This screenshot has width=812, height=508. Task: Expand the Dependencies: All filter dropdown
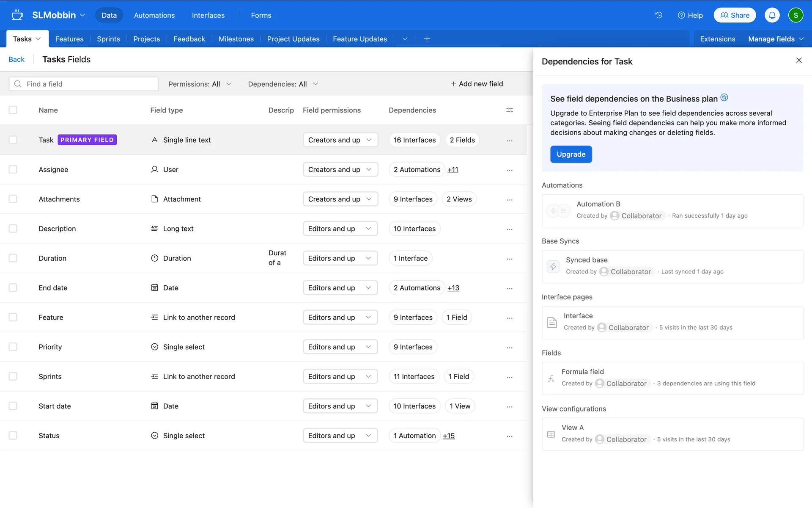pyautogui.click(x=283, y=84)
